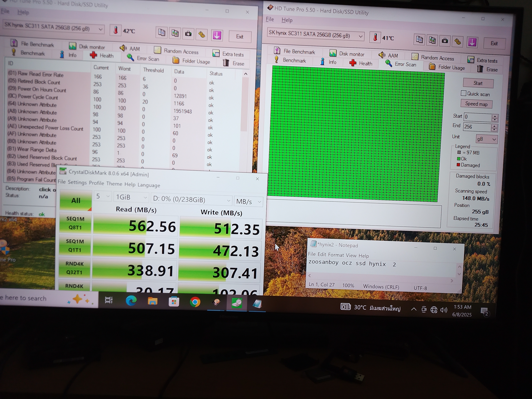Image resolution: width=532 pixels, height=399 pixels.
Task: Open File Explorer from taskbar
Action: click(x=152, y=301)
